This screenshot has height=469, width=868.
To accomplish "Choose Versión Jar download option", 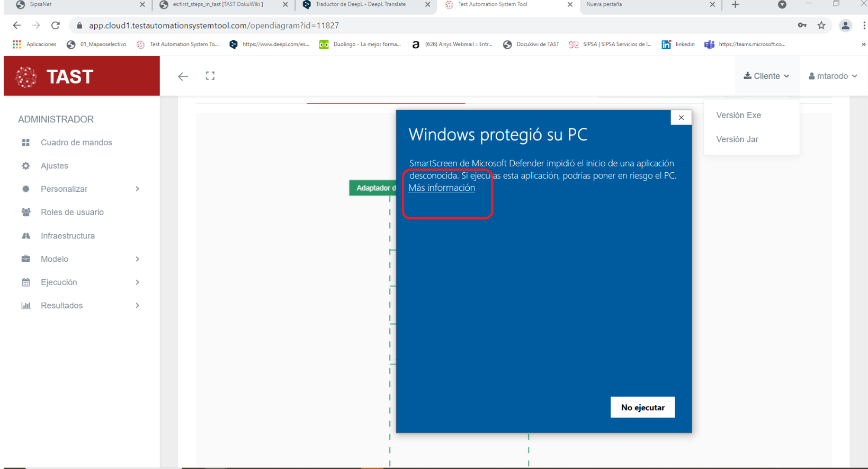I will click(x=737, y=139).
